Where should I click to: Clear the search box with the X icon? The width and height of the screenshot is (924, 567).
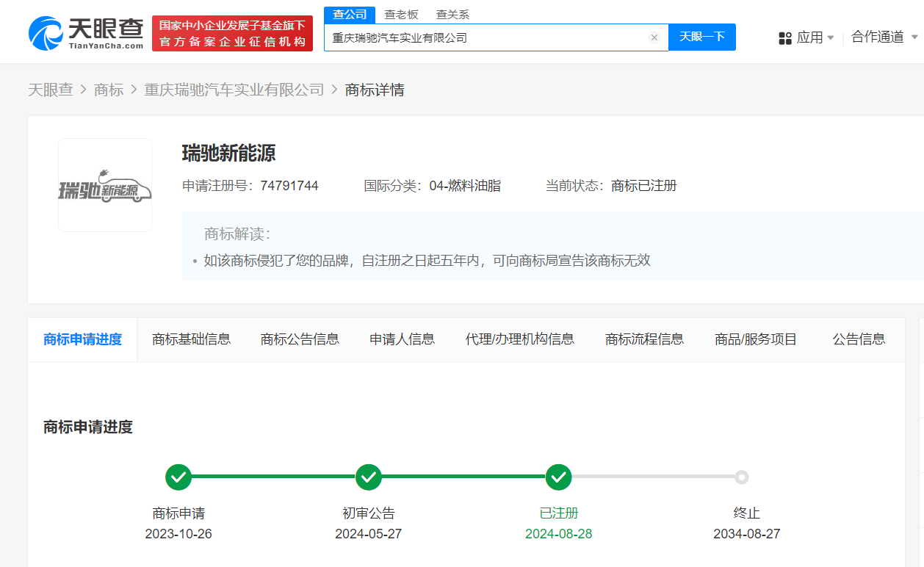[x=654, y=37]
